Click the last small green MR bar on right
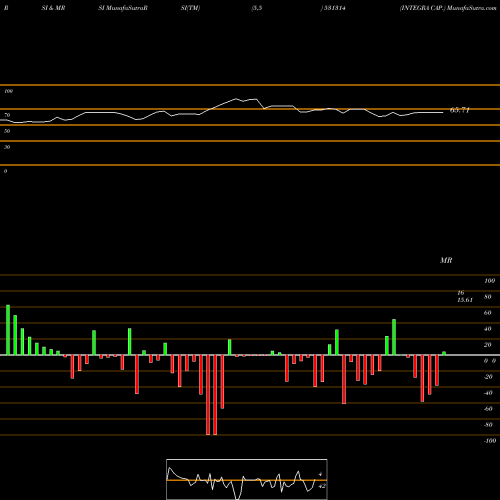 coord(444,353)
